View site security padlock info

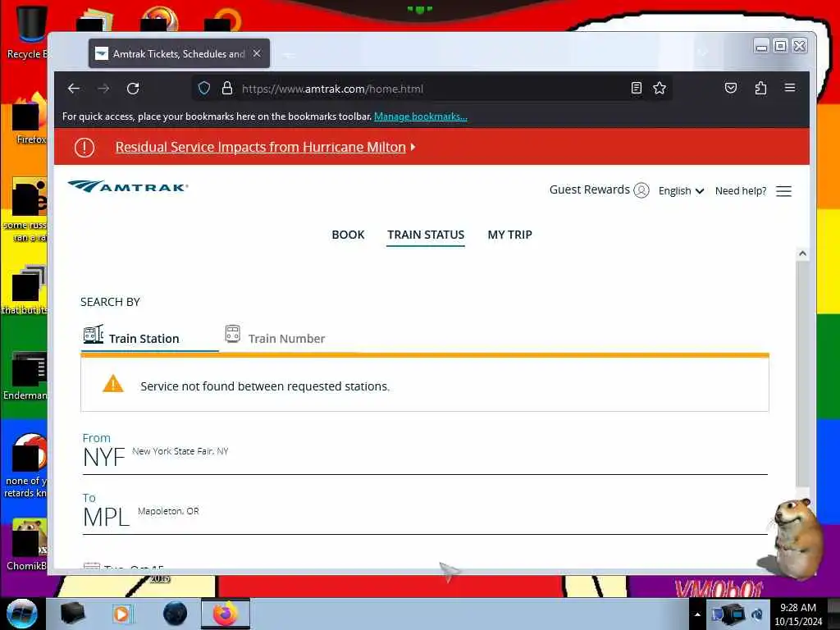(x=227, y=89)
